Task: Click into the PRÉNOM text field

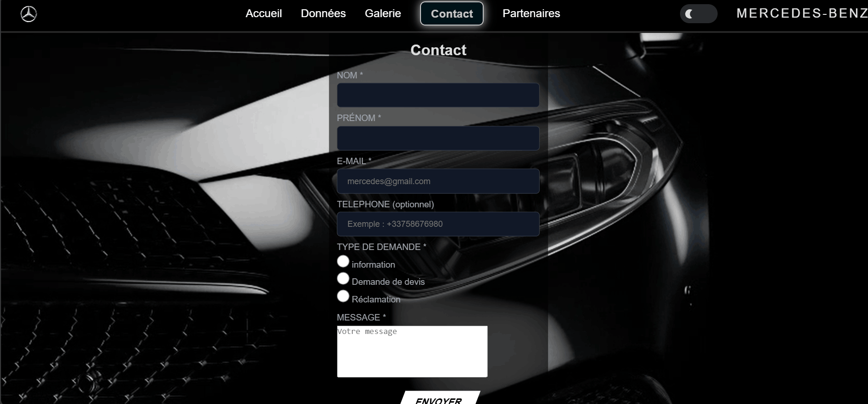Action: (x=438, y=138)
